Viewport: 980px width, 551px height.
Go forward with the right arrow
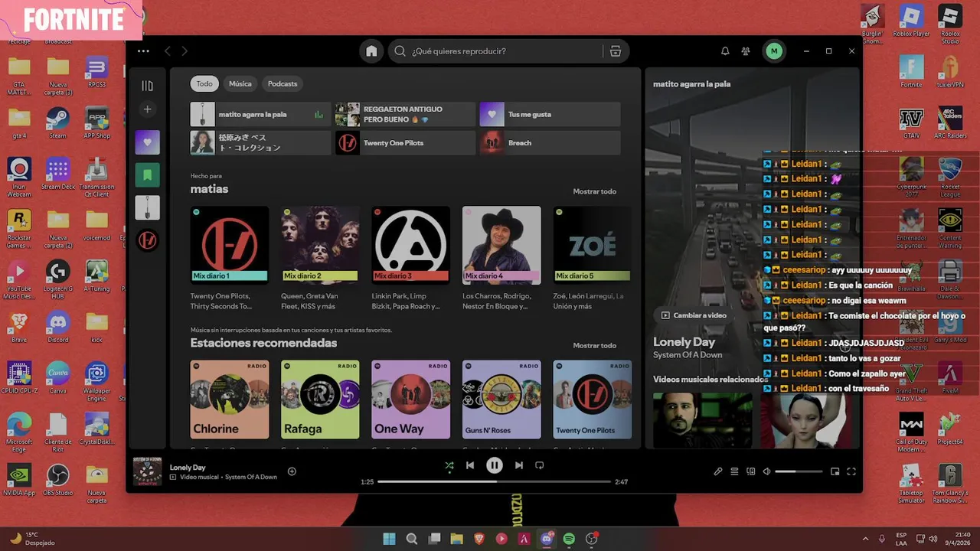(x=185, y=51)
